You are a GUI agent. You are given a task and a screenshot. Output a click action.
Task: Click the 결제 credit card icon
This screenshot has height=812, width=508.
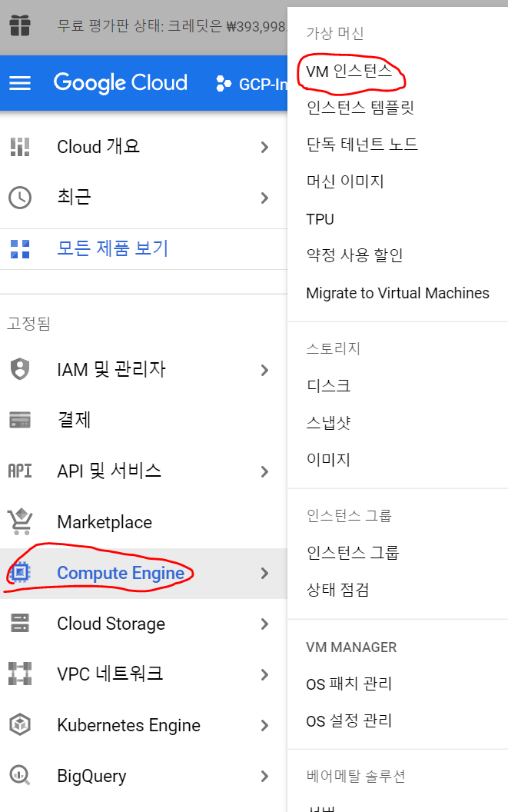(20, 420)
